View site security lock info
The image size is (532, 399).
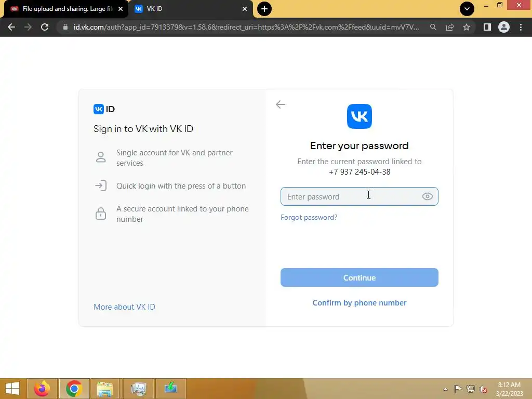coord(65,27)
